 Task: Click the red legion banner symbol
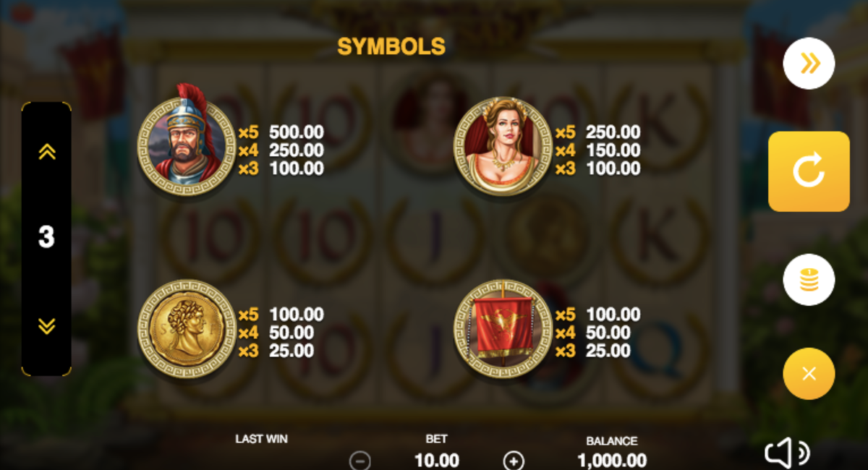(x=503, y=329)
